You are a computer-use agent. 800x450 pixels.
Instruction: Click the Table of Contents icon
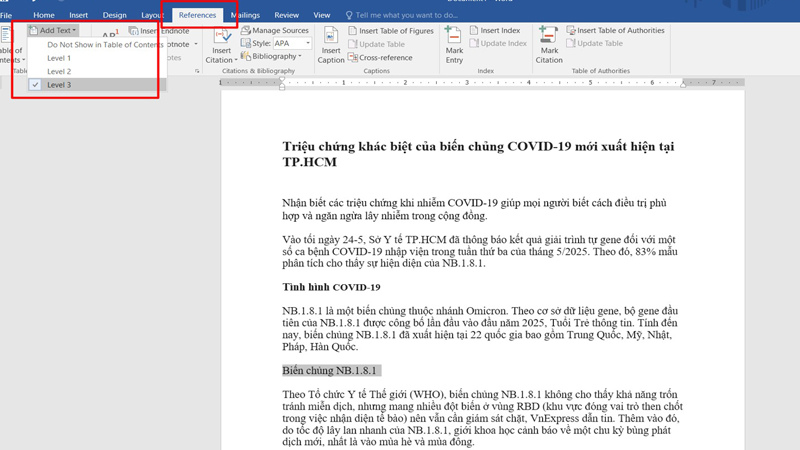(x=6, y=36)
